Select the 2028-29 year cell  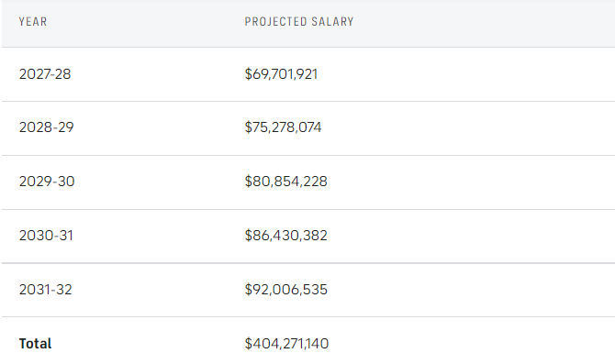click(x=46, y=127)
